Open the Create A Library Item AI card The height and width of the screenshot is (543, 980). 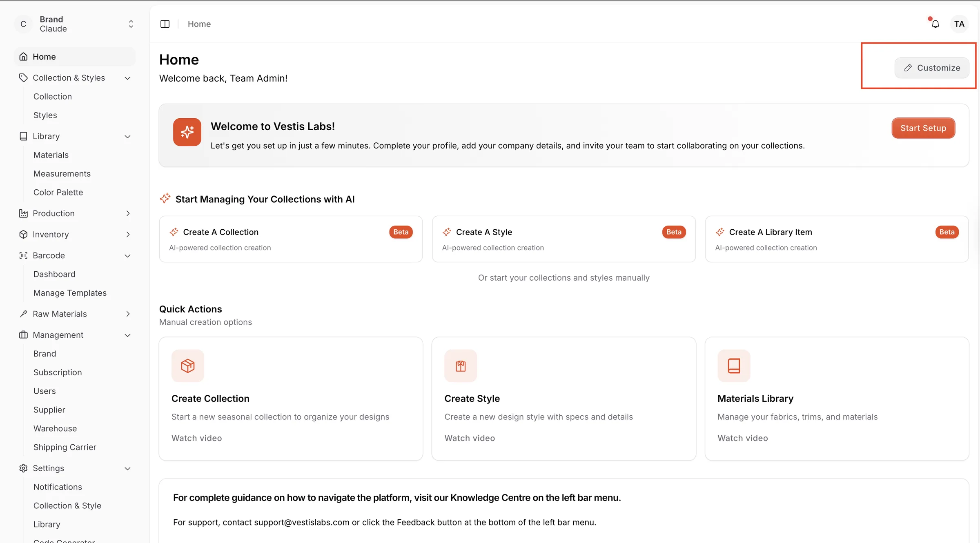[x=837, y=239]
